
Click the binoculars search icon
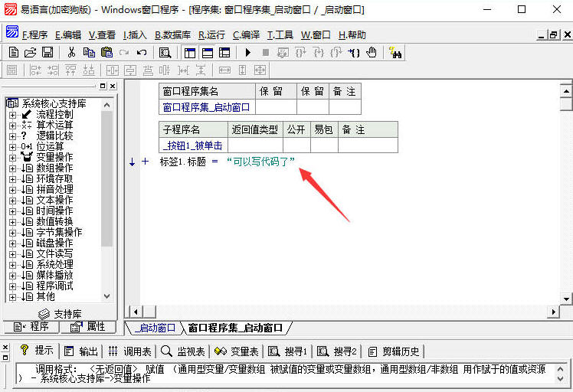click(395, 52)
